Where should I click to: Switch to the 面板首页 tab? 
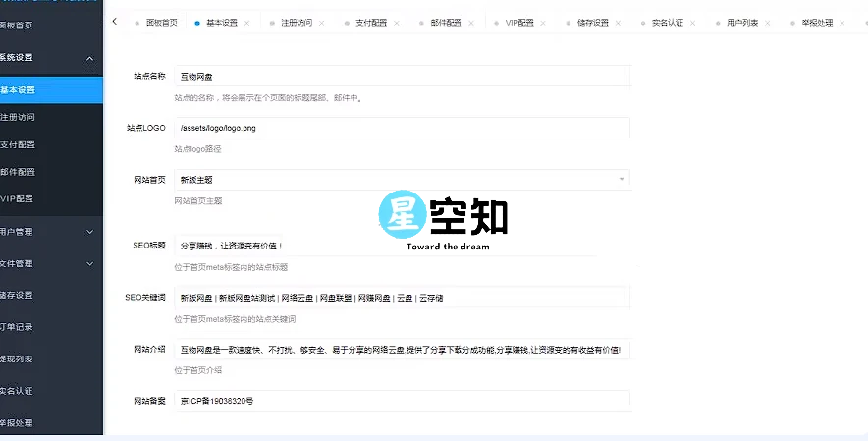pyautogui.click(x=162, y=23)
